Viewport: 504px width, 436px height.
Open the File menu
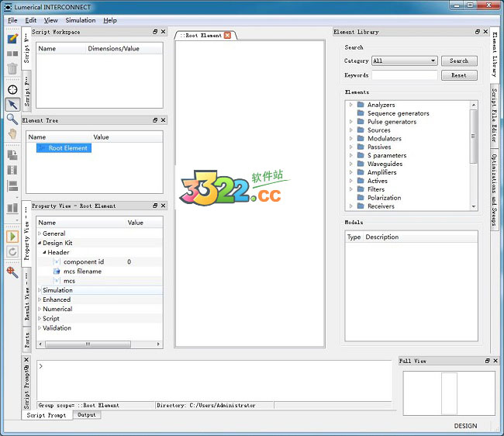12,20
